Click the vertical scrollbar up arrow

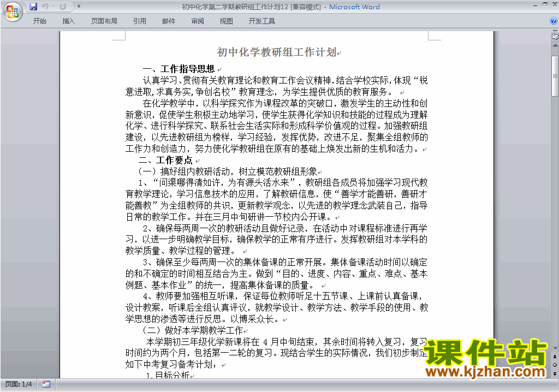(x=555, y=45)
